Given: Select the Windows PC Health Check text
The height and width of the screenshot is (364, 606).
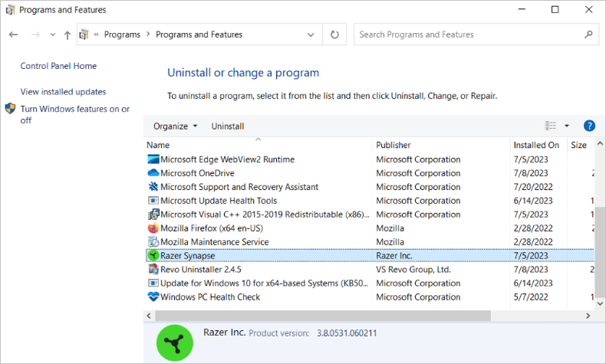Looking at the screenshot, I should coord(210,297).
